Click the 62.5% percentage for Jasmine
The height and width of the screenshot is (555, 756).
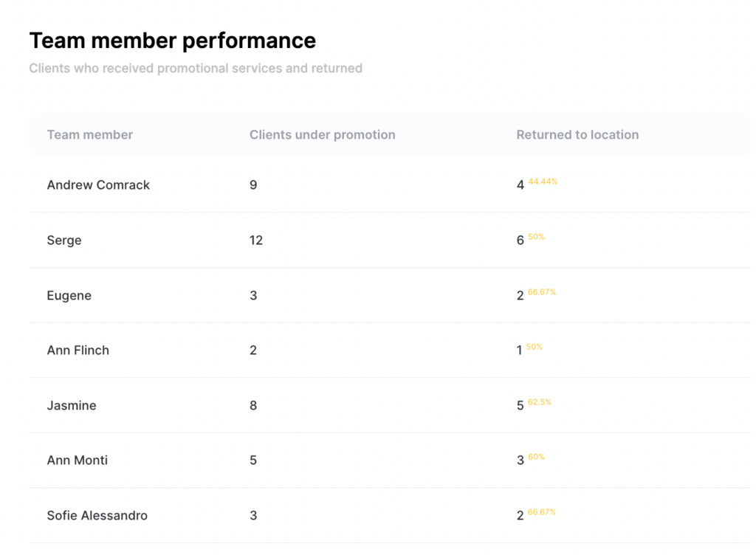click(x=540, y=402)
